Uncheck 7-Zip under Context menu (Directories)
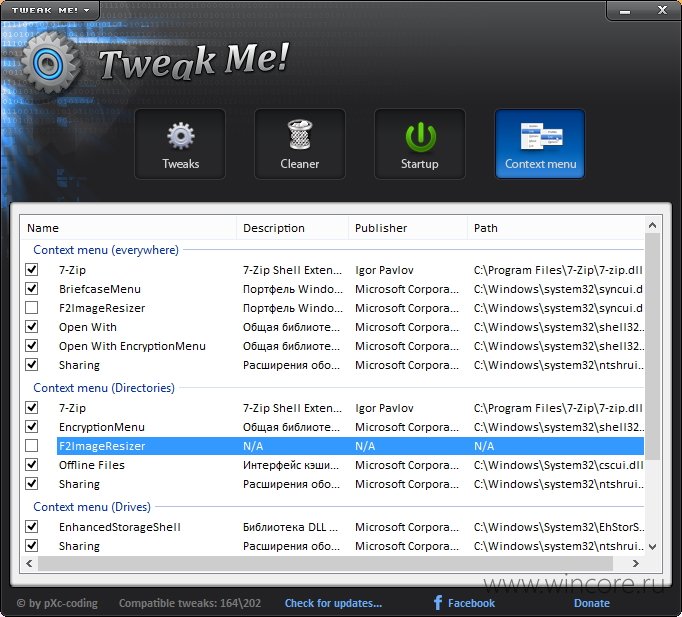682x617 pixels. (32, 408)
